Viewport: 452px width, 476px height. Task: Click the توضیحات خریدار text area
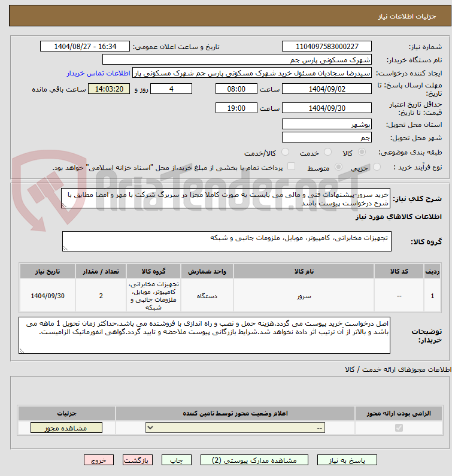click(204, 335)
